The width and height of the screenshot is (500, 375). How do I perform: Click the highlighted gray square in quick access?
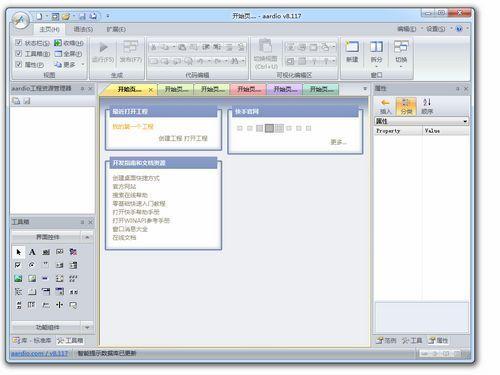click(269, 128)
